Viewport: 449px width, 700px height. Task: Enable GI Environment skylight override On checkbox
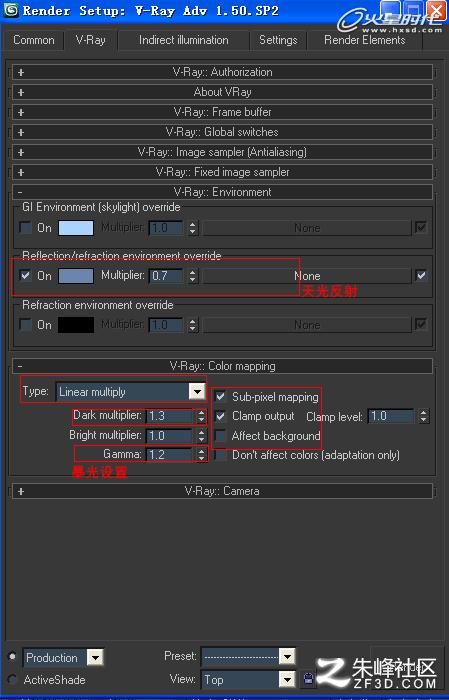tap(25, 228)
